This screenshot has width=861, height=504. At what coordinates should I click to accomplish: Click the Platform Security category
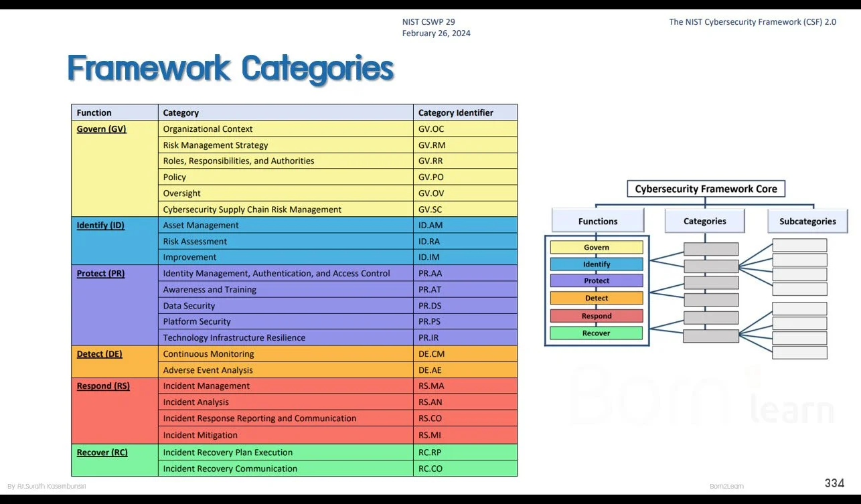click(x=286, y=321)
